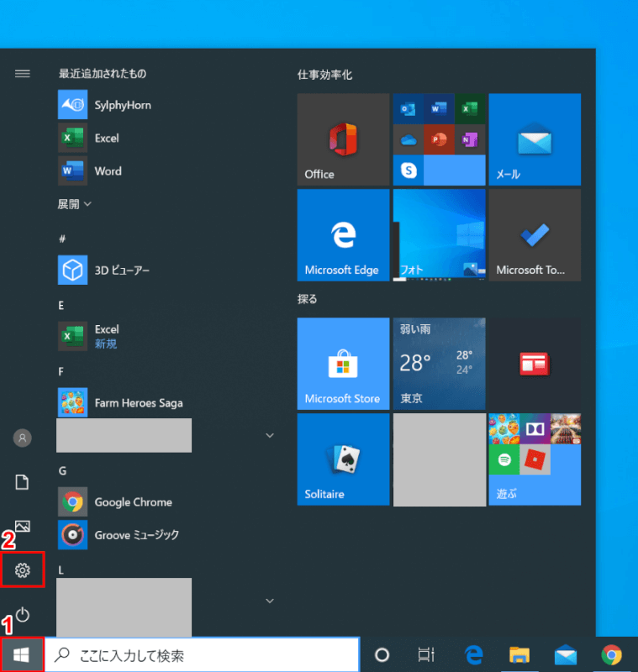Open File Explorer from the taskbar
This screenshot has height=672, width=638.
coord(519,654)
